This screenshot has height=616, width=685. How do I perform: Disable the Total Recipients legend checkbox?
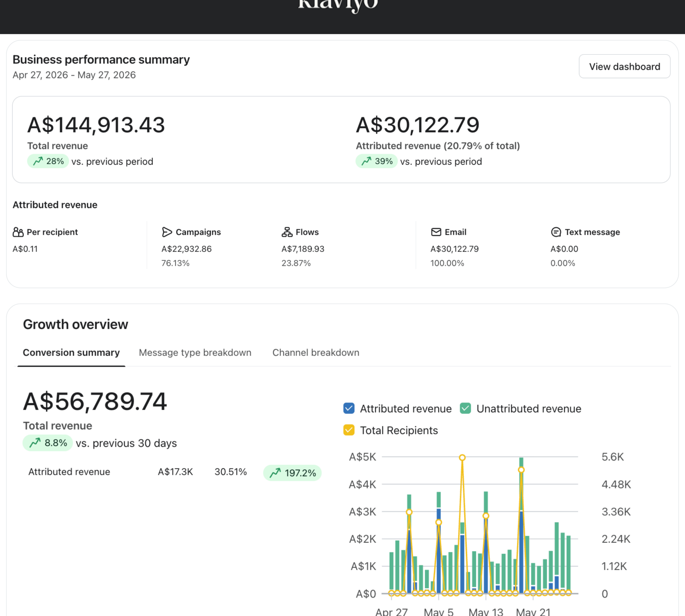click(x=349, y=430)
